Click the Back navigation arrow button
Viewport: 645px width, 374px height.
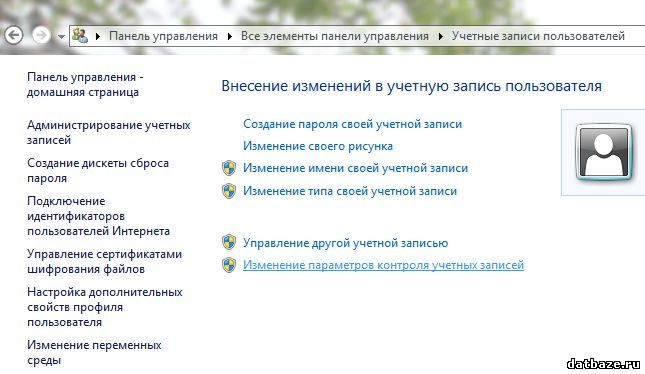(x=14, y=35)
